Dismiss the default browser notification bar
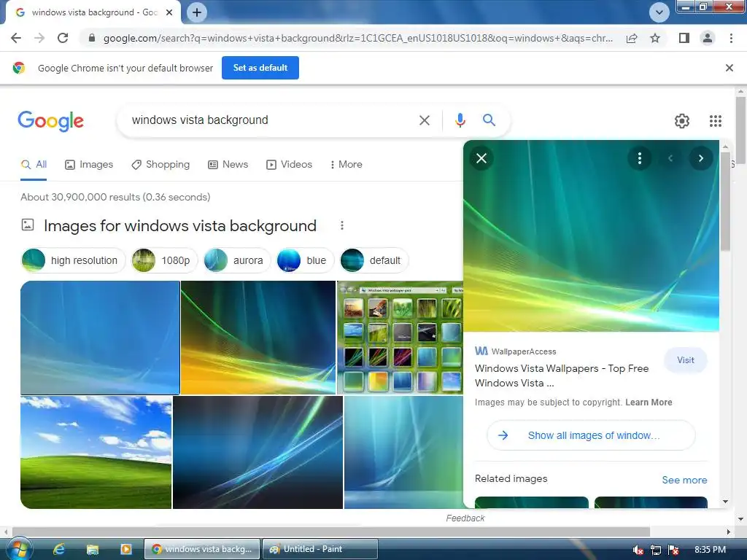Image resolution: width=747 pixels, height=560 pixels. pyautogui.click(x=729, y=68)
